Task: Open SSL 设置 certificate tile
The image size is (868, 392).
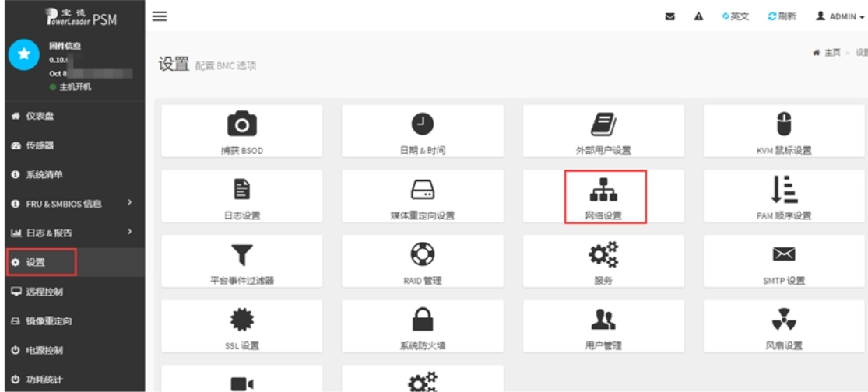Action: tap(242, 326)
